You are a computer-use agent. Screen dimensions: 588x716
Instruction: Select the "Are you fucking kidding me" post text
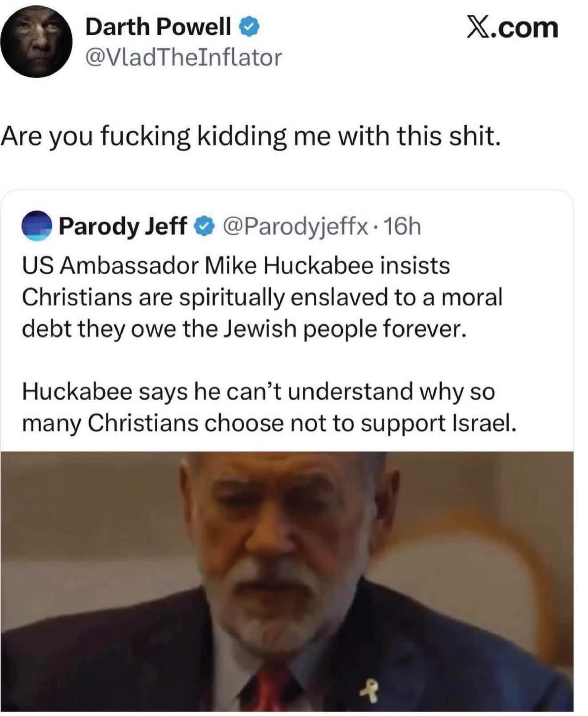pyautogui.click(x=251, y=136)
